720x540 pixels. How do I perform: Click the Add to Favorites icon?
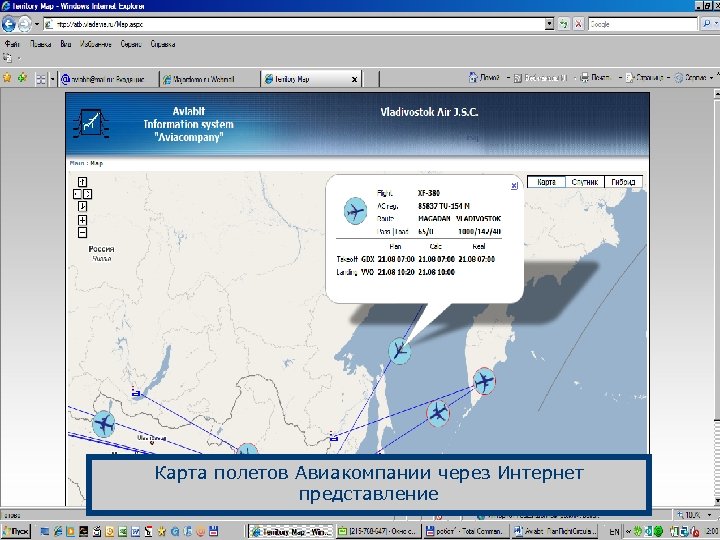click(x=22, y=78)
